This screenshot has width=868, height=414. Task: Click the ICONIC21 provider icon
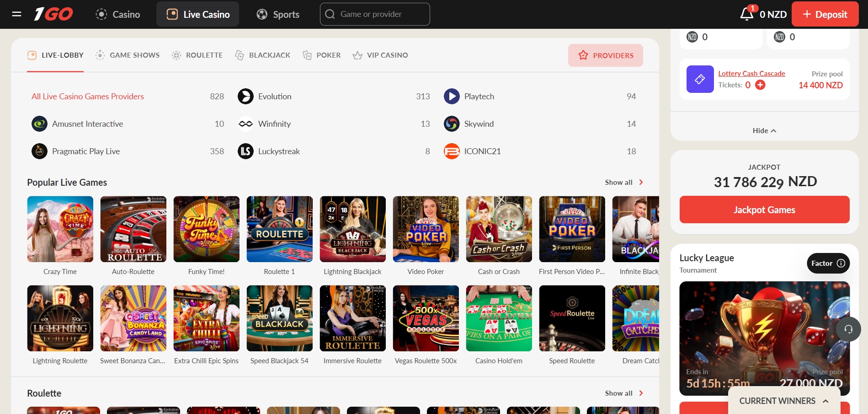click(452, 151)
